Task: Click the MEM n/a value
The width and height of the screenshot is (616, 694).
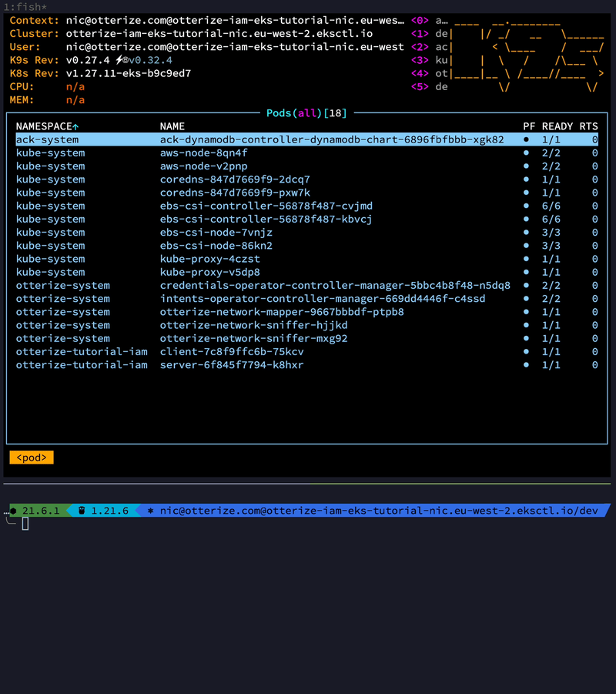Action: (75, 100)
